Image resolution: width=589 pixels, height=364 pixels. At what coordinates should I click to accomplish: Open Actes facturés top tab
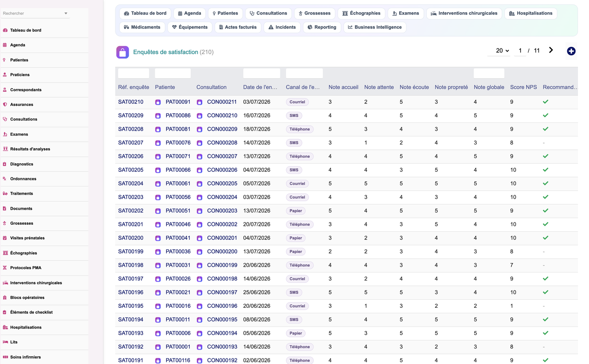tap(238, 27)
